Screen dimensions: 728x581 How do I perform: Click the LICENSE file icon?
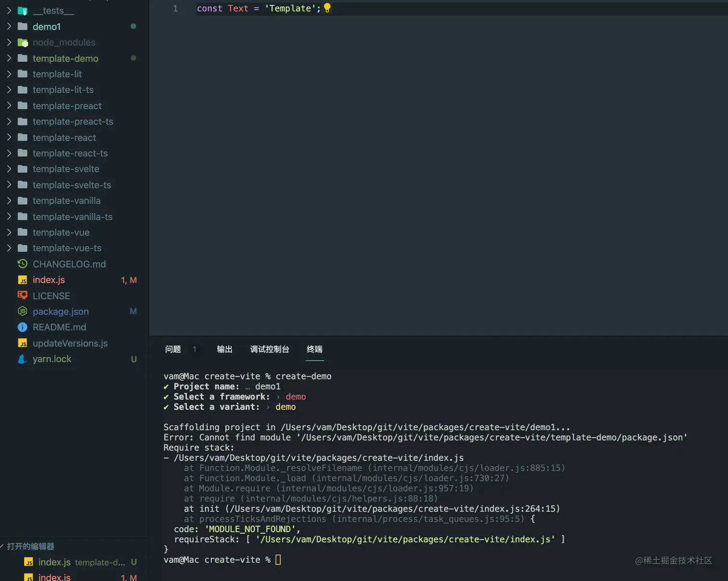pyautogui.click(x=22, y=295)
